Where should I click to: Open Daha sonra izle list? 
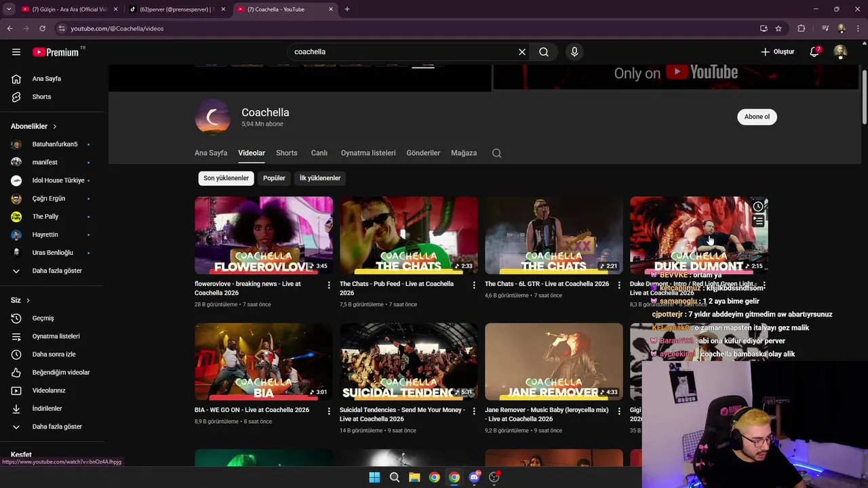tap(54, 354)
